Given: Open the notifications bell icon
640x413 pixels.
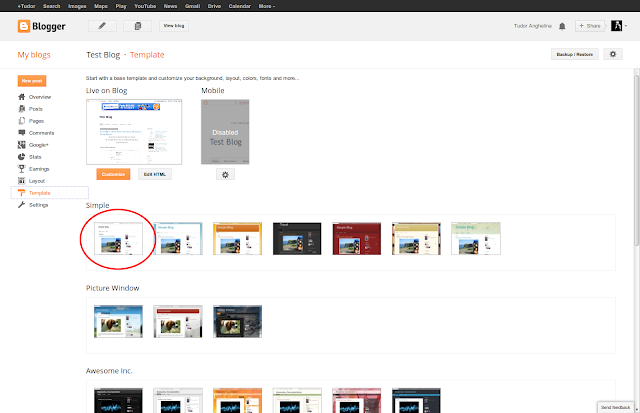Looking at the screenshot, I should point(562,26).
